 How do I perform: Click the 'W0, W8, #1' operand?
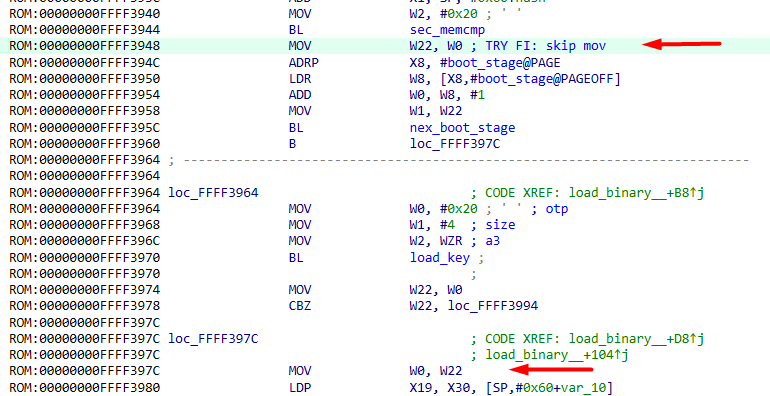point(447,95)
